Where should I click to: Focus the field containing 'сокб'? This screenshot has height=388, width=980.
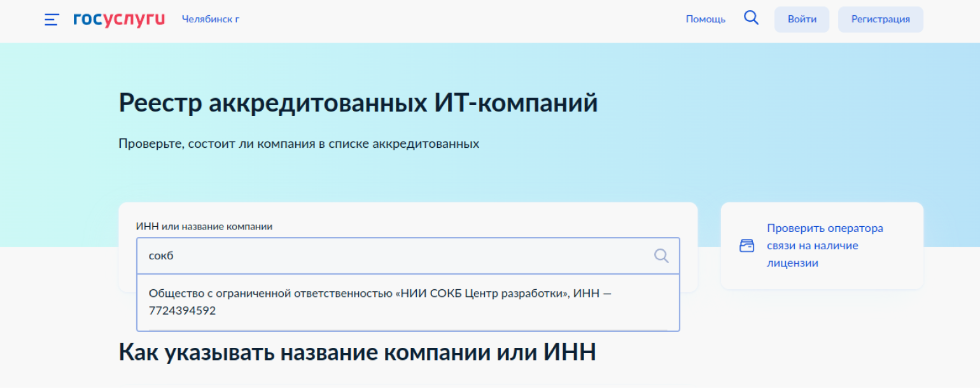click(x=395, y=256)
